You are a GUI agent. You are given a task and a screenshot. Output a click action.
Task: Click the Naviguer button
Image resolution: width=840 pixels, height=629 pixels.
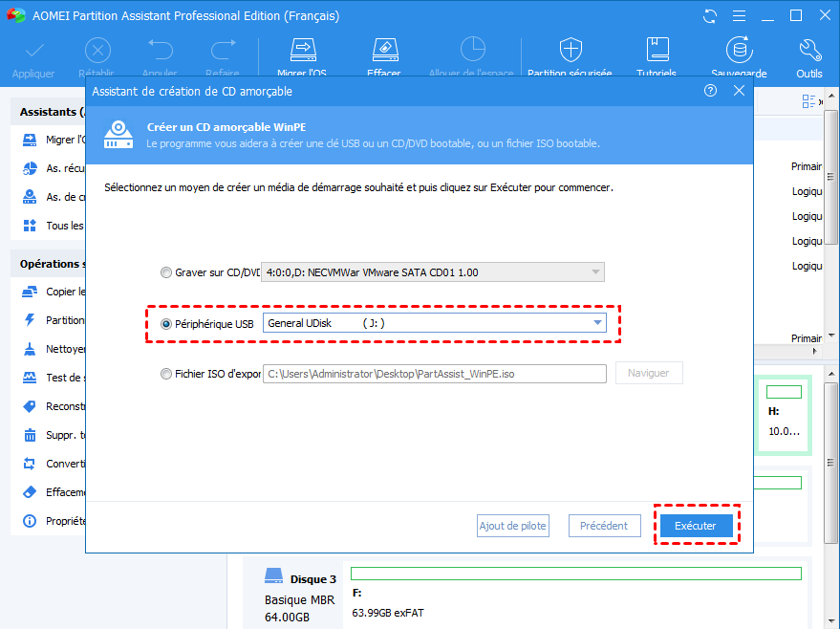[x=649, y=373]
